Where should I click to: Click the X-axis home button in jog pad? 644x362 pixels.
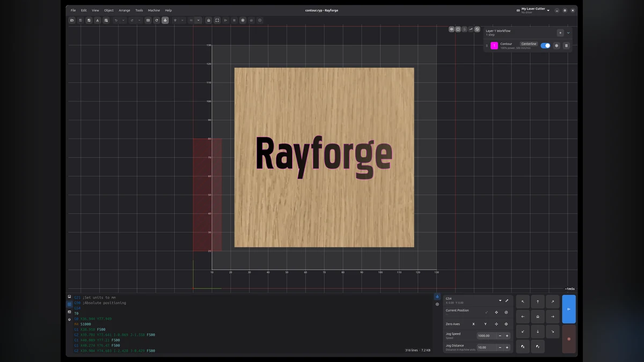pos(523,346)
